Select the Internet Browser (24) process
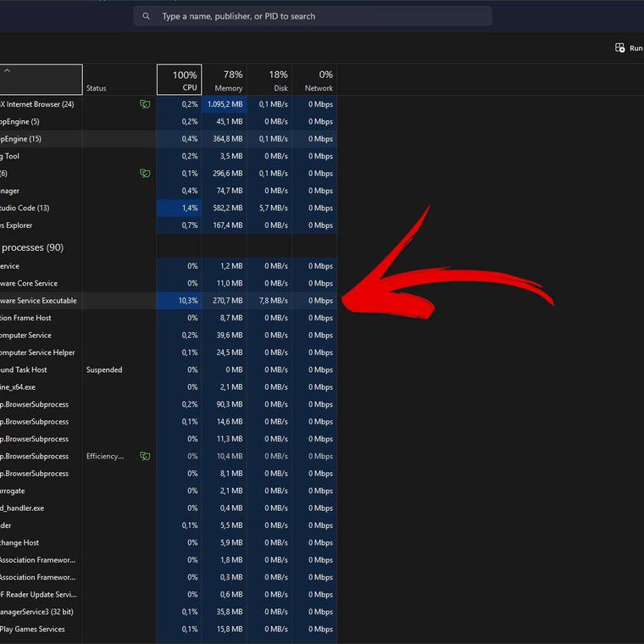This screenshot has width=644, height=644. point(39,104)
